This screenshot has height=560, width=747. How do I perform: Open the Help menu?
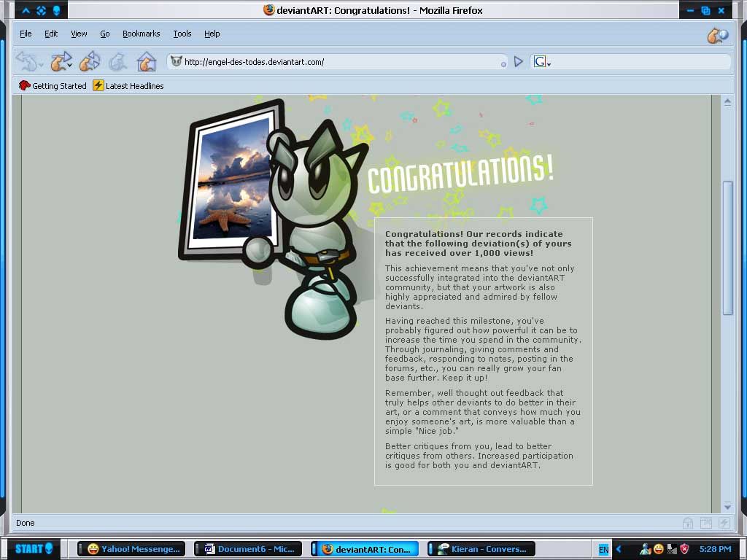pyautogui.click(x=212, y=34)
